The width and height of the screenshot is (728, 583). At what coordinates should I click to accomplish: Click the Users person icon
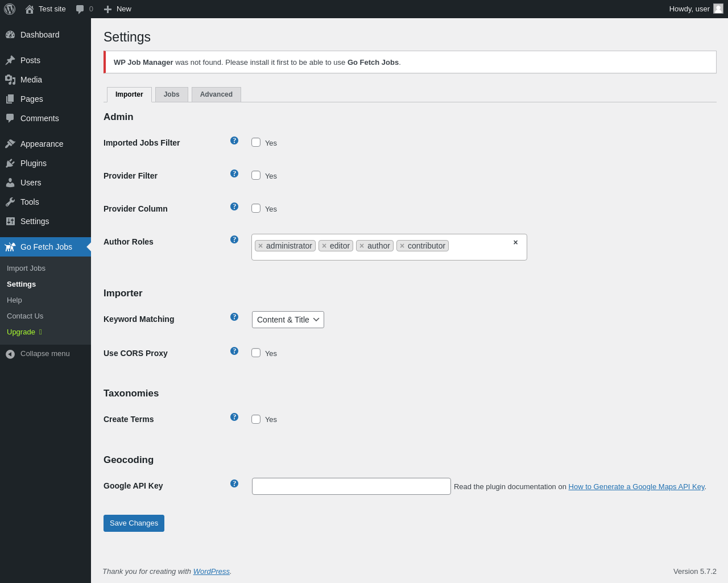(x=10, y=183)
